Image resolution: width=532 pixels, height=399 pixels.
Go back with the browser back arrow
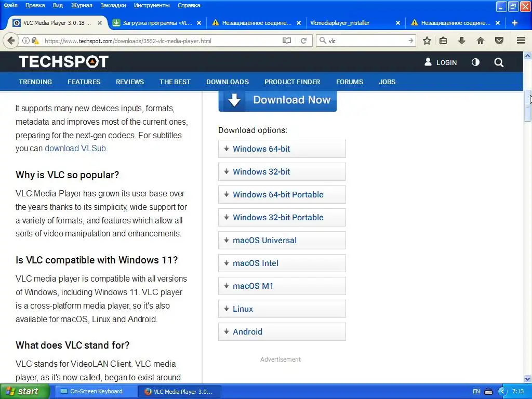(x=10, y=41)
